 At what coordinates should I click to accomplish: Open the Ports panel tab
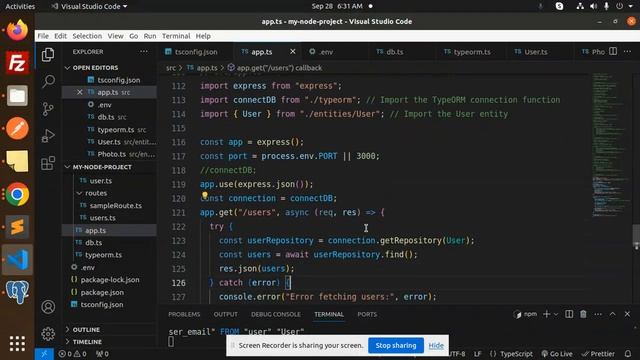(367, 314)
